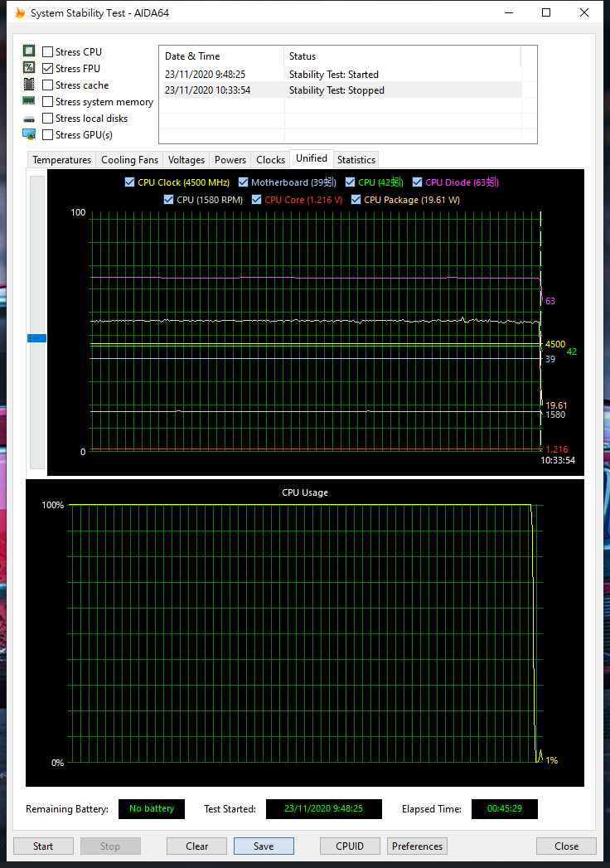The image size is (610, 868).
Task: Click the Clear button
Action: 196,846
